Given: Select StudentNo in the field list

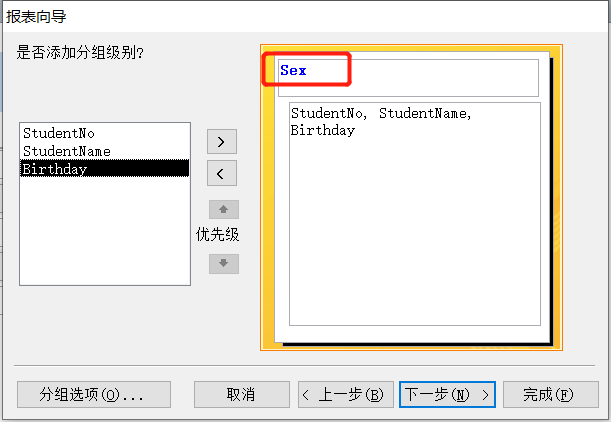Looking at the screenshot, I should (59, 133).
